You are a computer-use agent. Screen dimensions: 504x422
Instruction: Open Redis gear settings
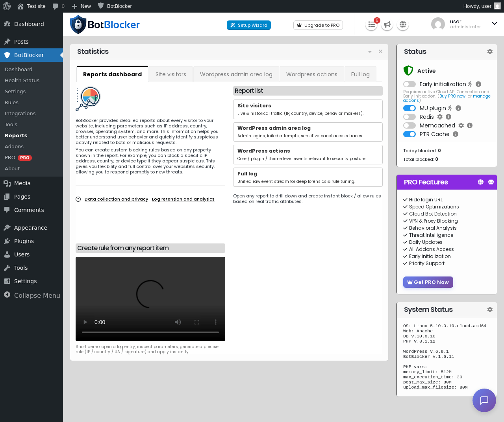(x=440, y=117)
